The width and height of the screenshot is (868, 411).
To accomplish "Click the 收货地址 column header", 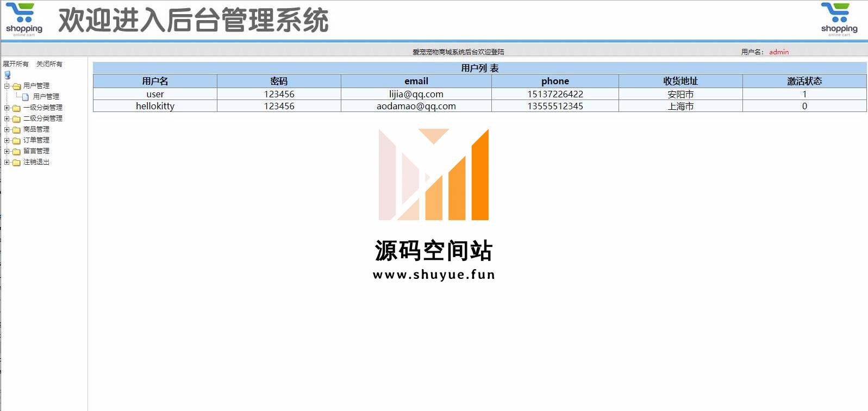I will (x=680, y=81).
